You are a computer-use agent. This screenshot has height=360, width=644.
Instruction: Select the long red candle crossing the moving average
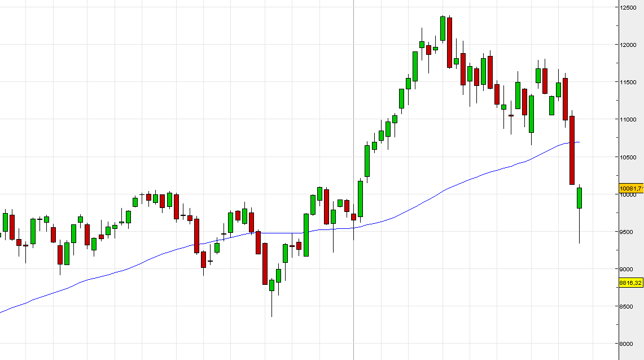pos(572,150)
